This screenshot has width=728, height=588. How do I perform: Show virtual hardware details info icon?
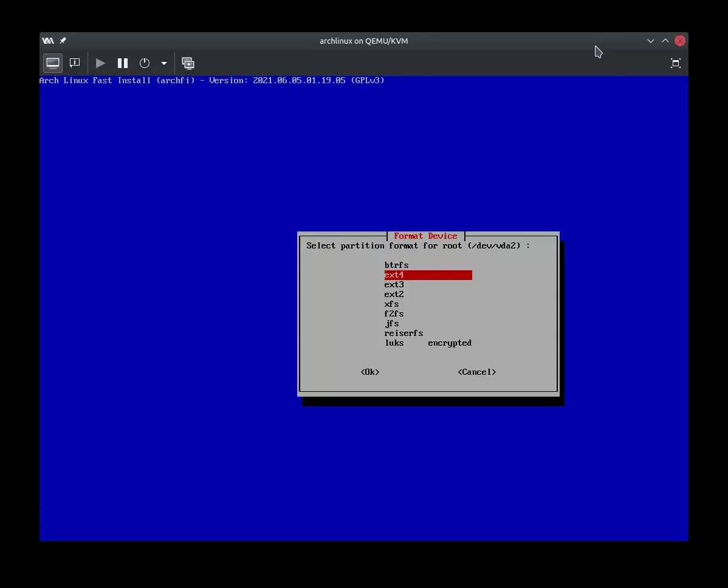point(75,63)
